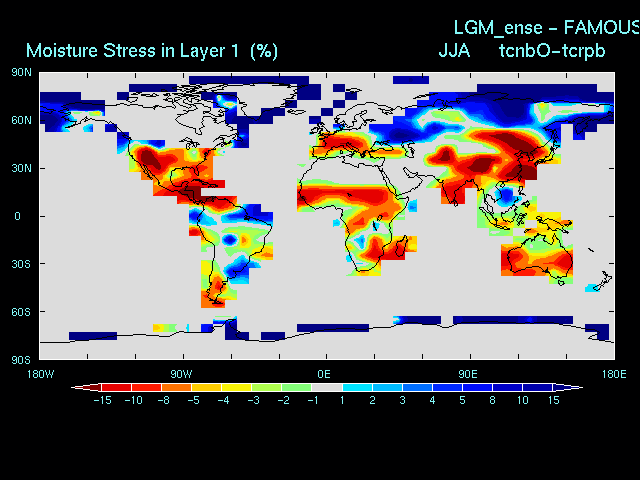Select the orange swatch between -8 and -5

[176, 387]
